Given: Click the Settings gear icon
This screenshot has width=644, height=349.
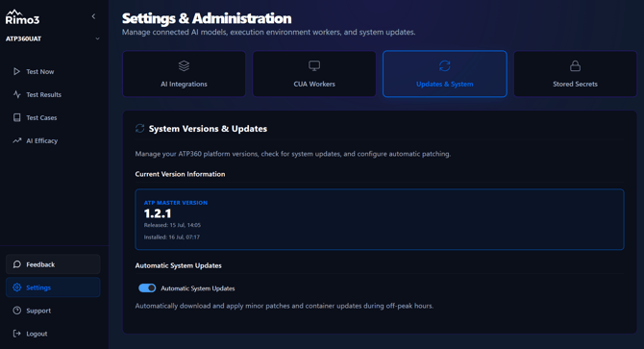Looking at the screenshot, I should [x=17, y=287].
